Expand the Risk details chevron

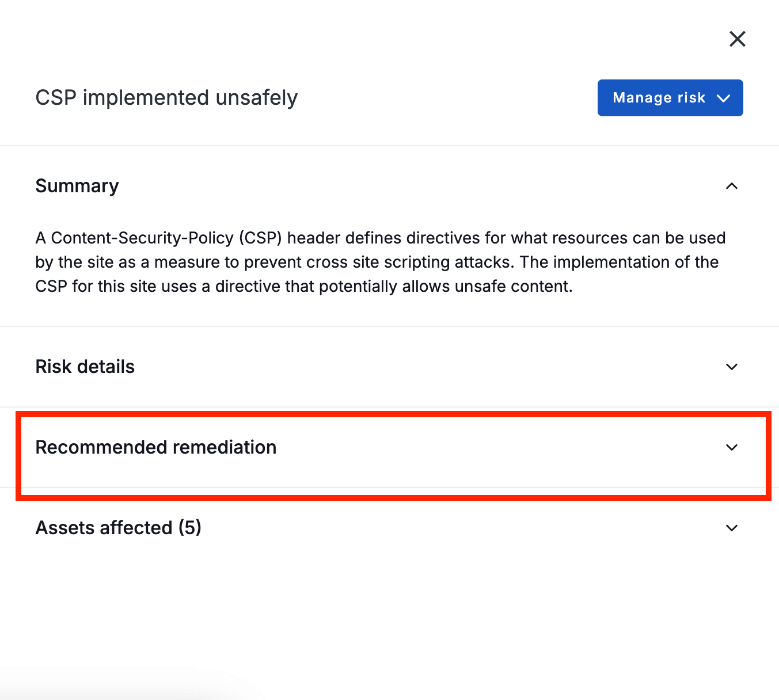coord(732,367)
